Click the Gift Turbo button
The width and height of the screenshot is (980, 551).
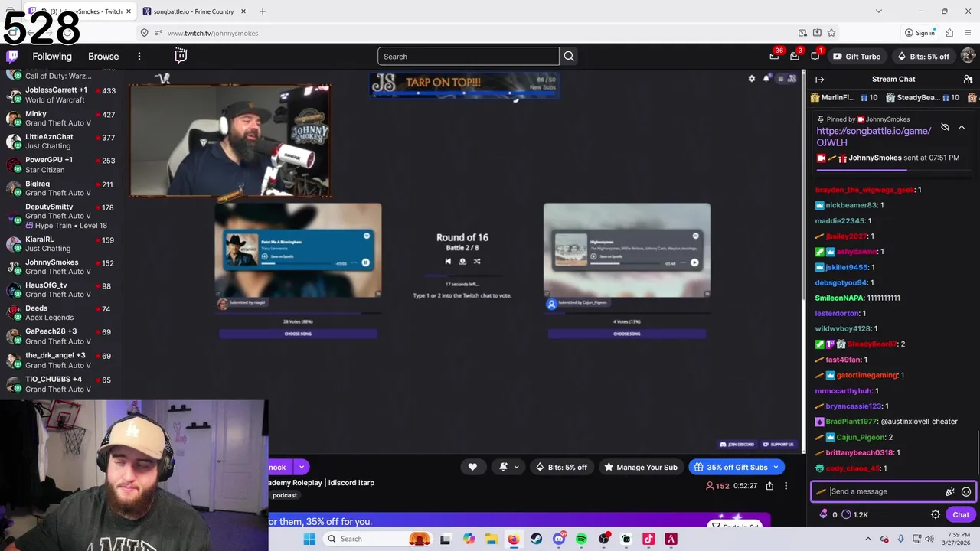[857, 57]
